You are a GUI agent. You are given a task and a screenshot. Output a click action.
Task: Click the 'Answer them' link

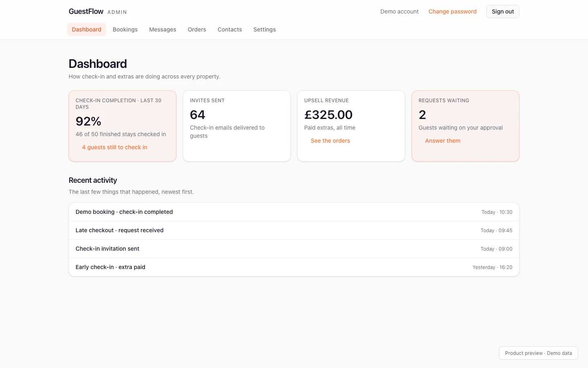click(443, 141)
